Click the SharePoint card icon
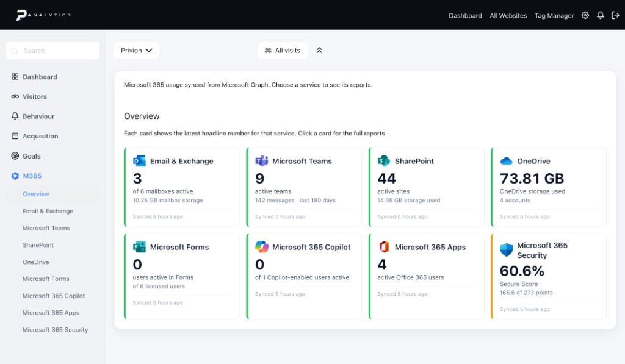The height and width of the screenshot is (364, 625). tap(384, 161)
